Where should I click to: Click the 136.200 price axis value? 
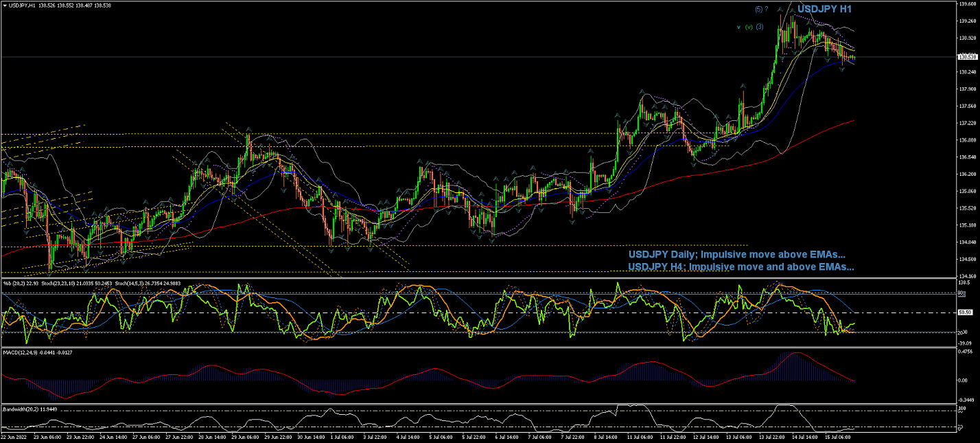[x=966, y=174]
